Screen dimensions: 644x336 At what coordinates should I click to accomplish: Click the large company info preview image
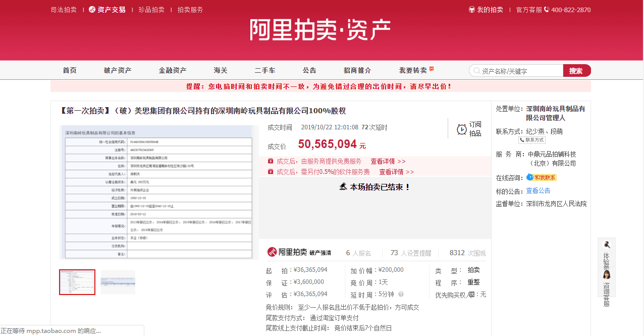tap(159, 193)
